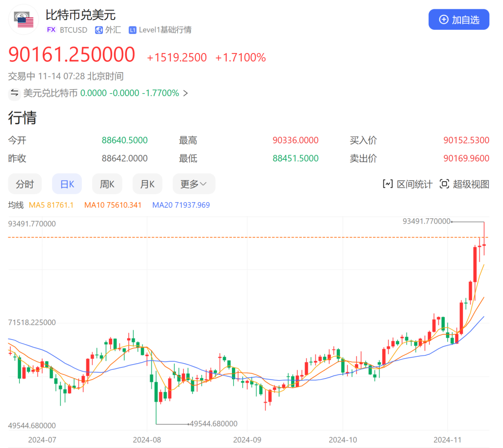
Task: Click the L1 level badge icon
Action: tap(133, 30)
